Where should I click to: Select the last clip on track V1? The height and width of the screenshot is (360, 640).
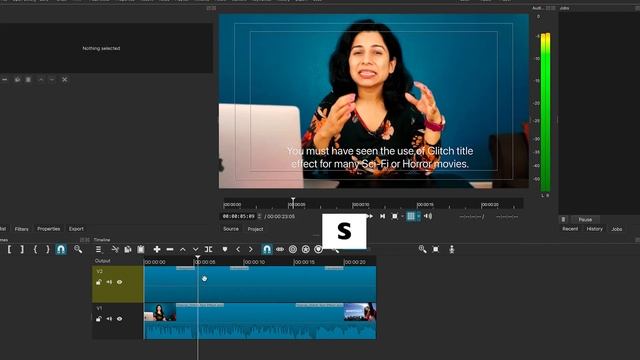[360, 312]
